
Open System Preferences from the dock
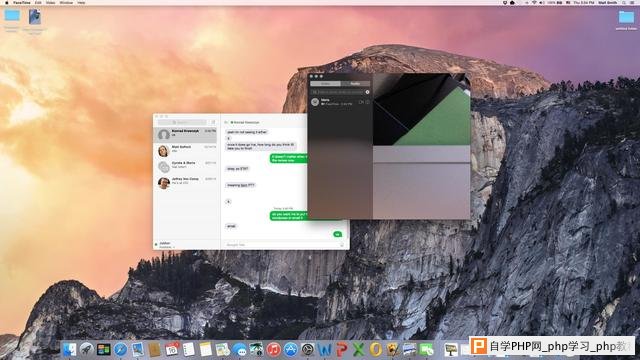click(x=308, y=349)
